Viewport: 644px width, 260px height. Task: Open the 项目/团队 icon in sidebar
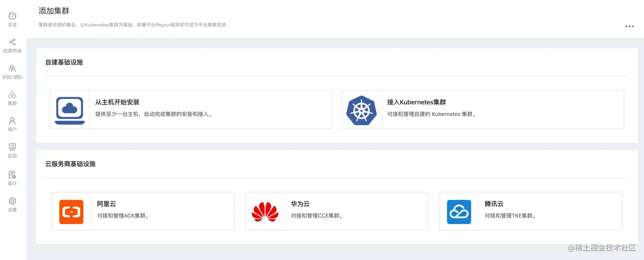[12, 68]
